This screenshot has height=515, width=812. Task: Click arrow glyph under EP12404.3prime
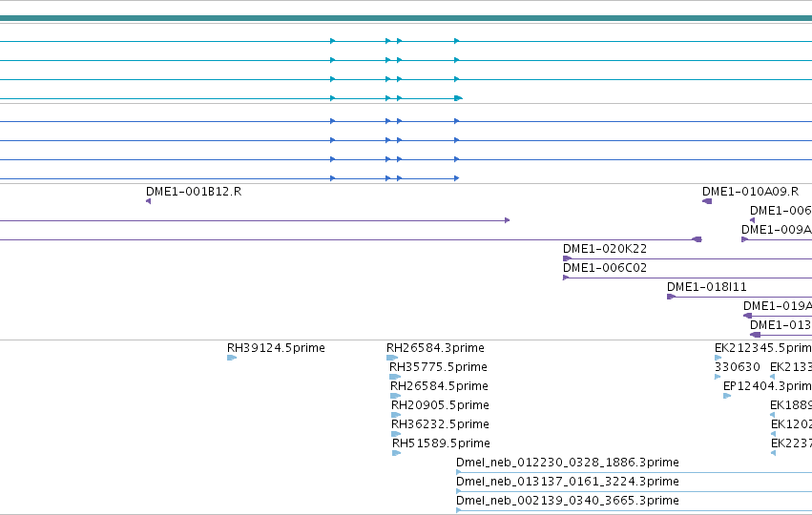pyautogui.click(x=727, y=396)
